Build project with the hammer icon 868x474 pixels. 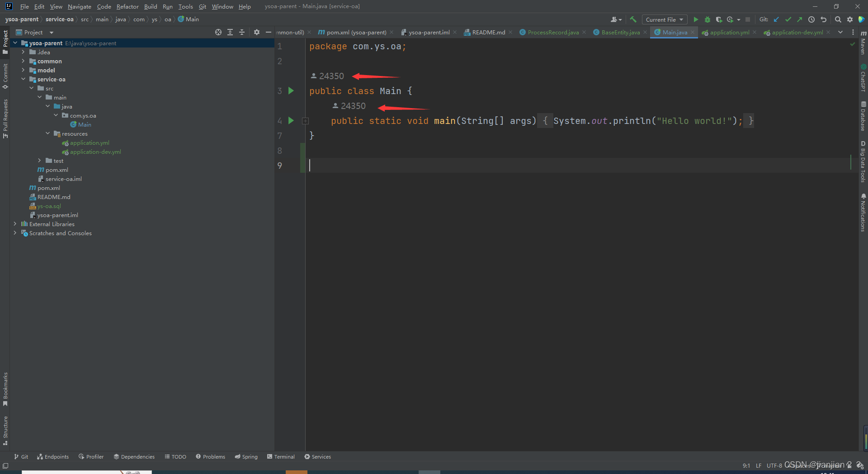point(633,19)
